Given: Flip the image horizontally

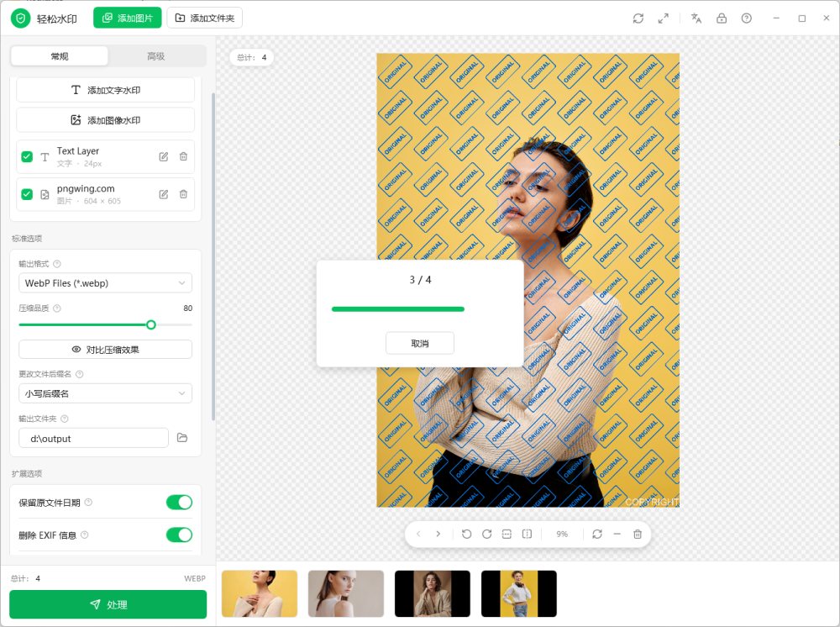Looking at the screenshot, I should 528,534.
